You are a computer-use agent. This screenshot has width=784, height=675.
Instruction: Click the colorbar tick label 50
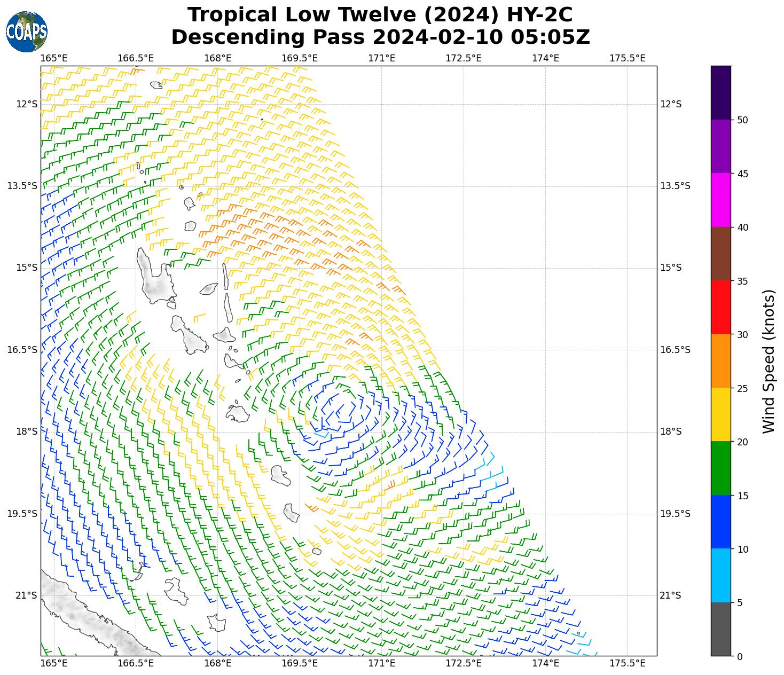click(x=742, y=120)
